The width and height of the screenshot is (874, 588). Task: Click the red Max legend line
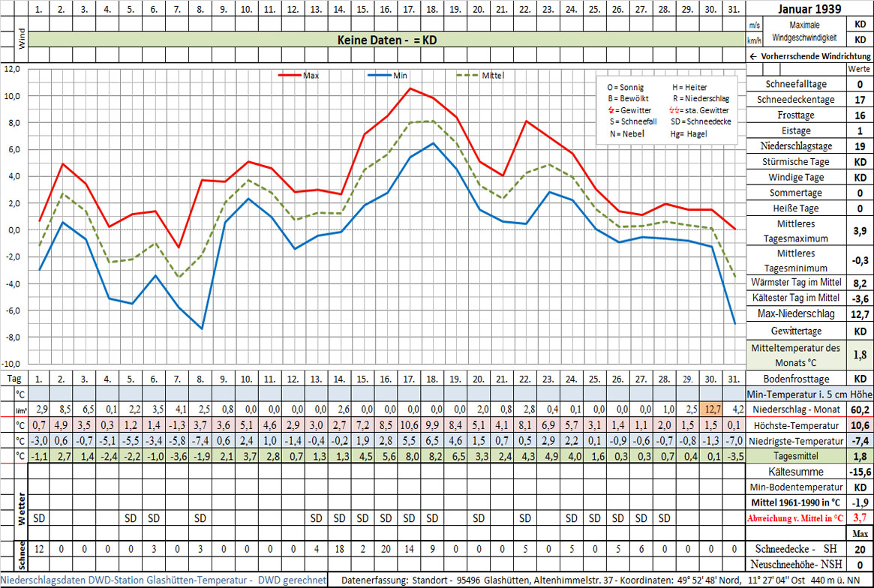[x=290, y=76]
